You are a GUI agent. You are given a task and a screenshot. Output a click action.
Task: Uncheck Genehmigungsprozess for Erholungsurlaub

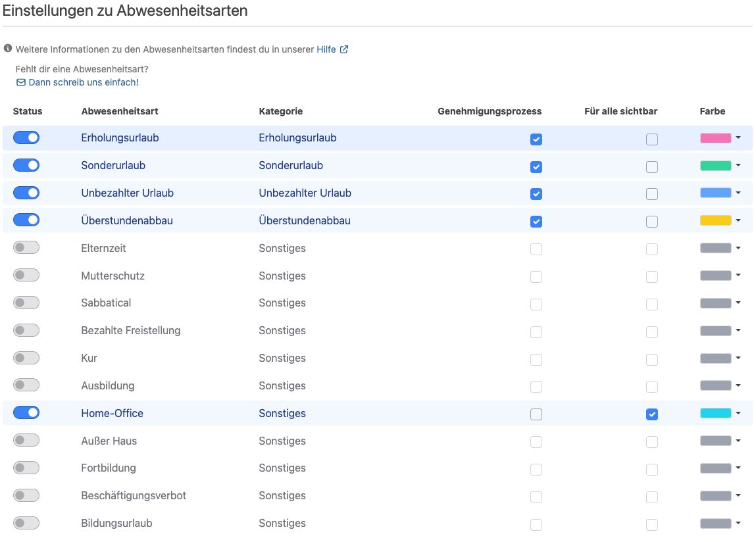536,139
